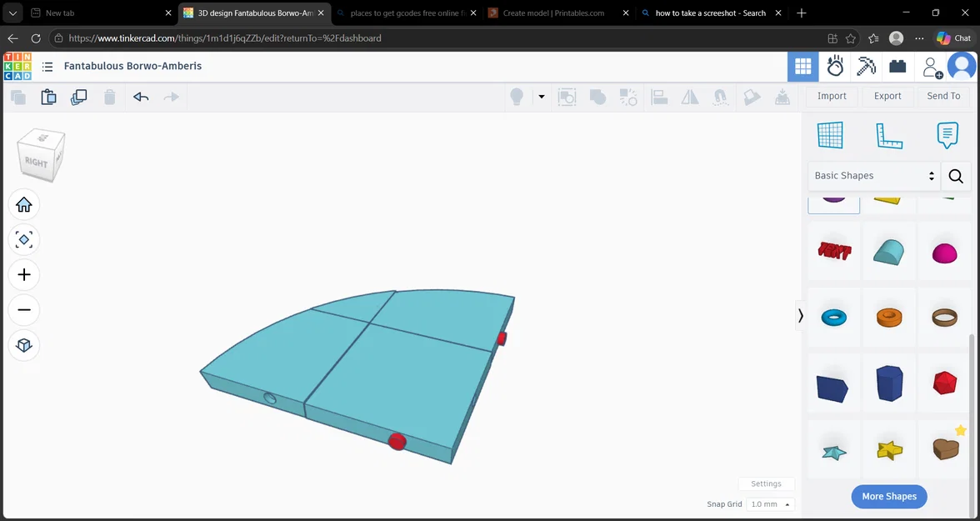Toggle perspective/orthographic view cube icon
Image resolution: width=980 pixels, height=521 pixels.
coord(23,345)
